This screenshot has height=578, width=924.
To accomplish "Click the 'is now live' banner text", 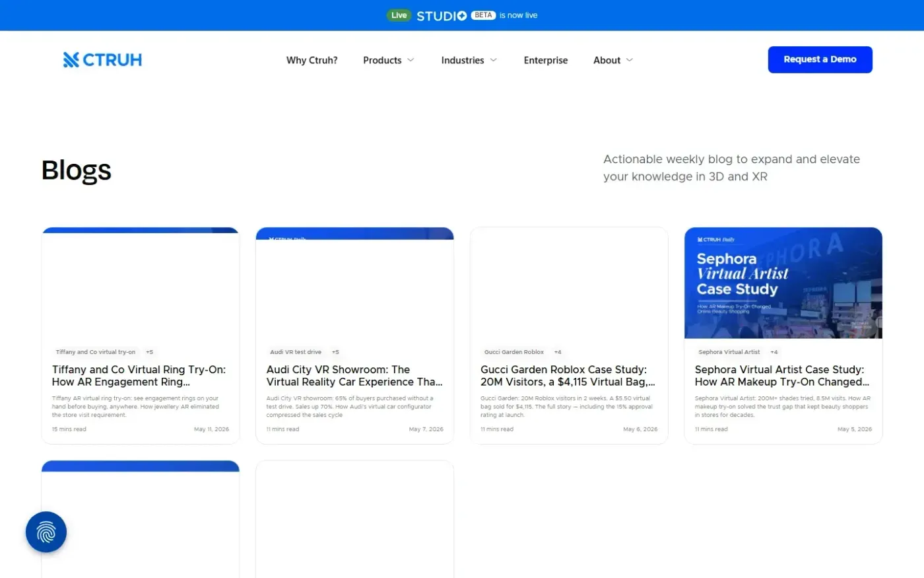I will coord(518,15).
